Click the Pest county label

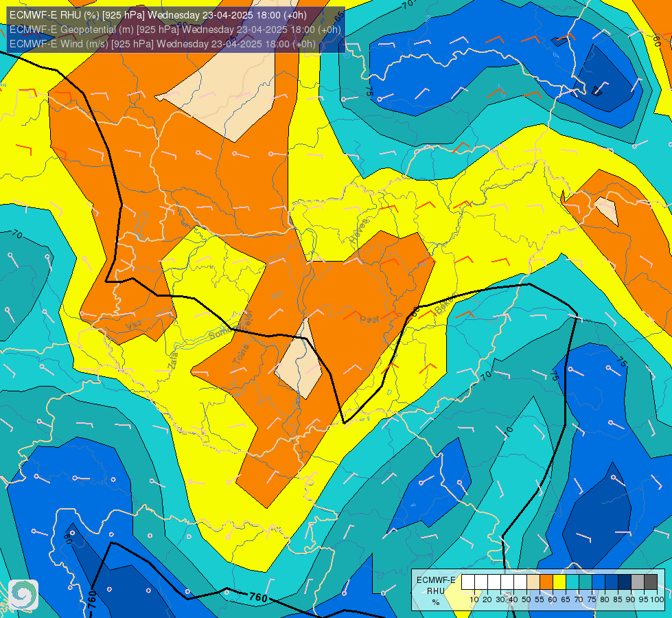pos(369,319)
